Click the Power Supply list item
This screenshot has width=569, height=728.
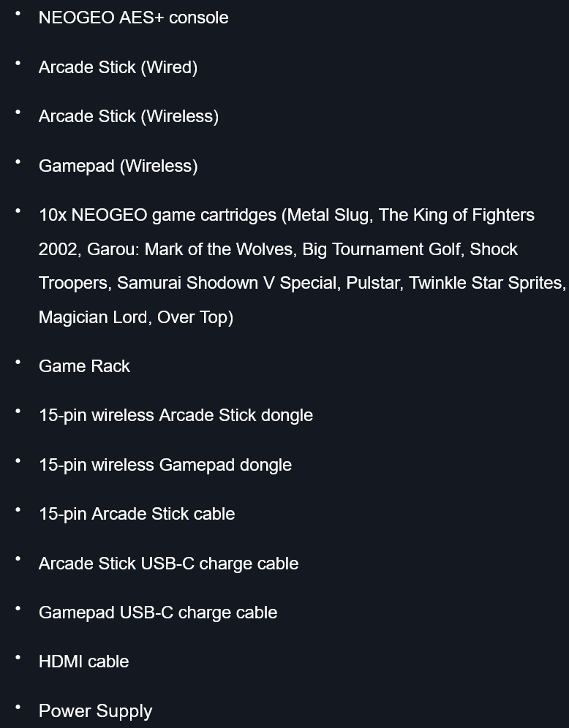point(95,711)
